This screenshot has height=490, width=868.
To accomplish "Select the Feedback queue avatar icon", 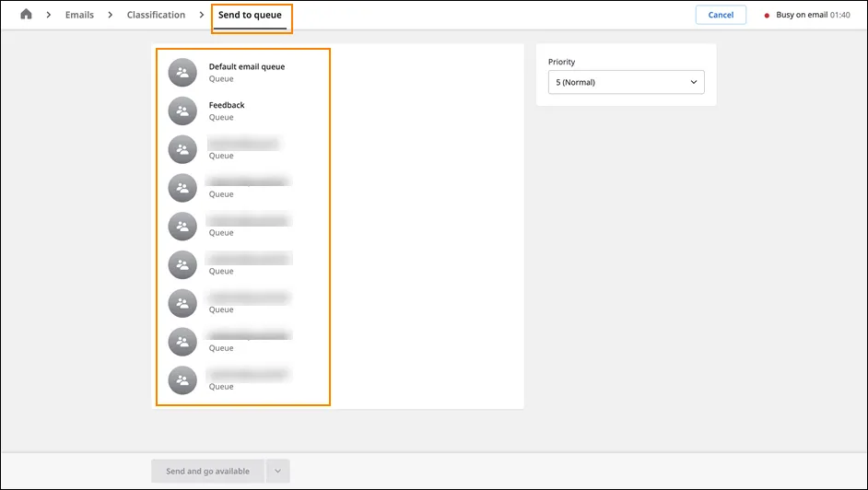I will pyautogui.click(x=182, y=111).
